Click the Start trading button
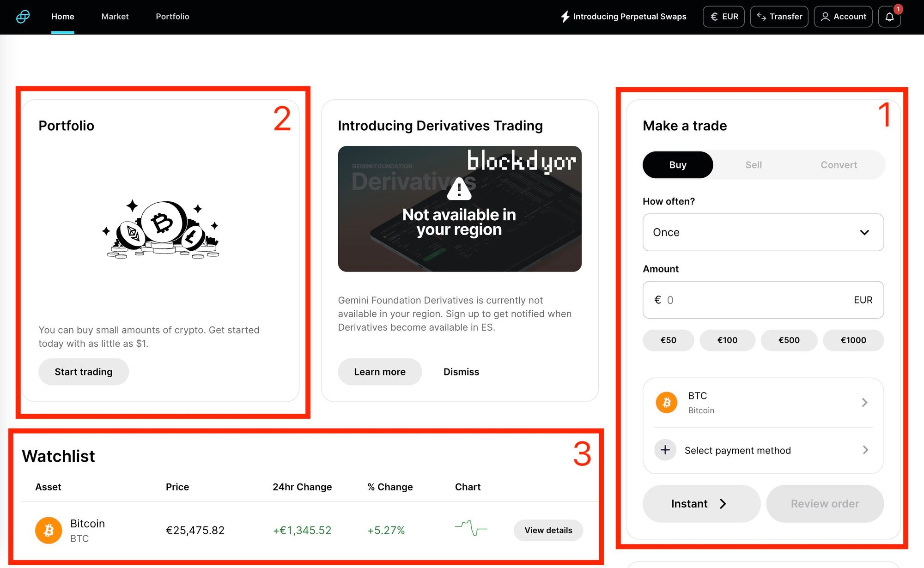The width and height of the screenshot is (924, 568). point(84,371)
